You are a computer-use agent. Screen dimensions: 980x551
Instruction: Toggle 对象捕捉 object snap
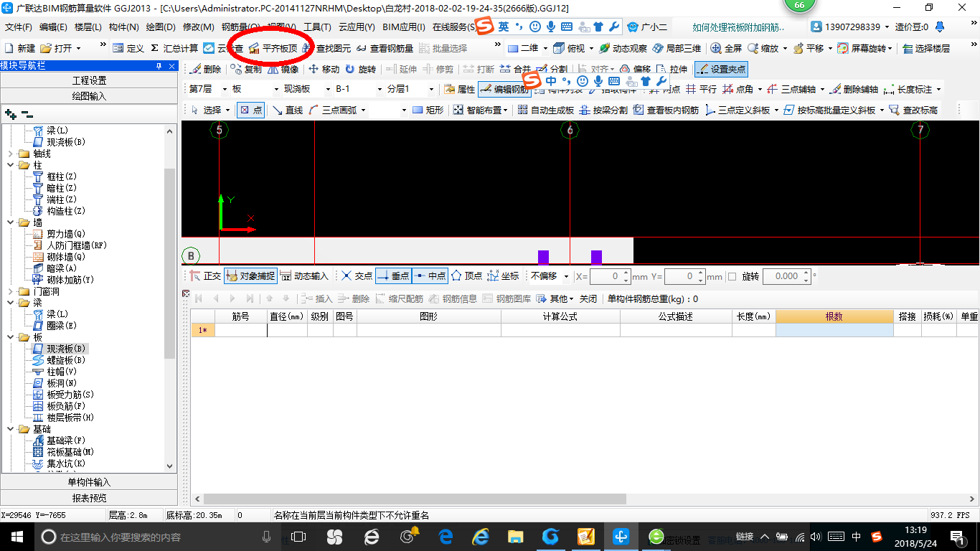tap(250, 275)
